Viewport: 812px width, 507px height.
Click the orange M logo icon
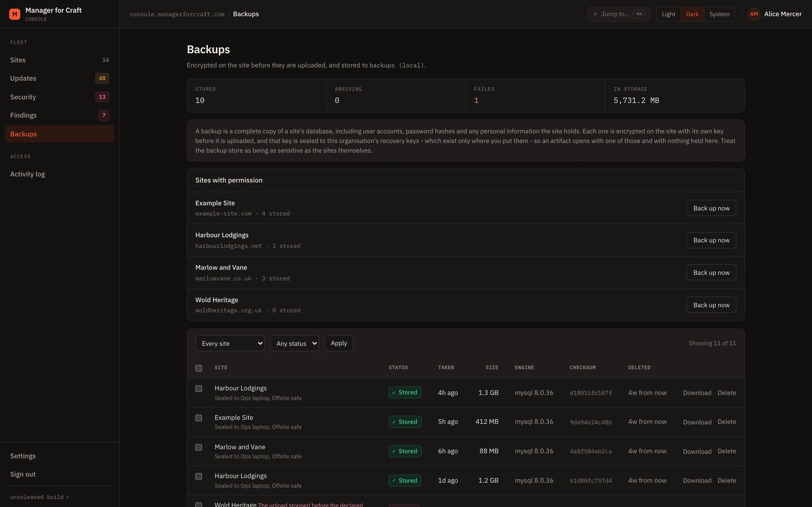(14, 14)
